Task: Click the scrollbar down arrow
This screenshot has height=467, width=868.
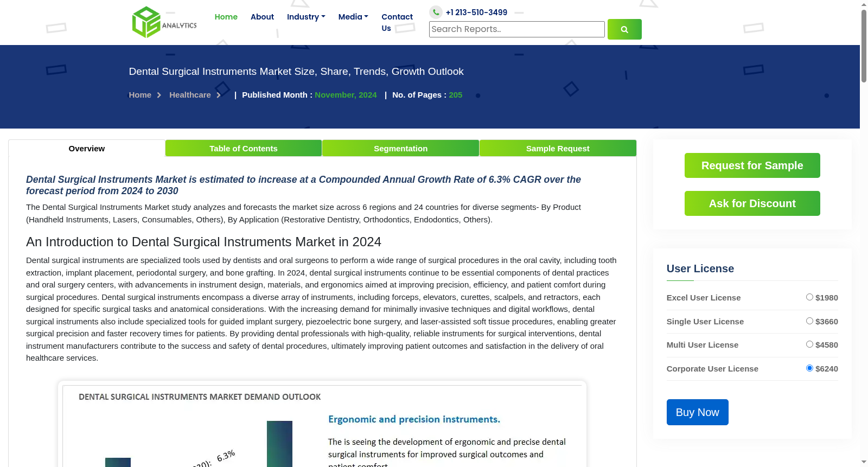Action: tap(864, 462)
